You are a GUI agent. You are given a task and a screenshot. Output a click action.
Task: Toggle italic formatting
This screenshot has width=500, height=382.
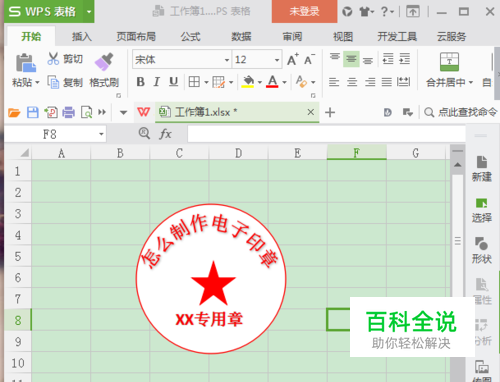click(156, 82)
